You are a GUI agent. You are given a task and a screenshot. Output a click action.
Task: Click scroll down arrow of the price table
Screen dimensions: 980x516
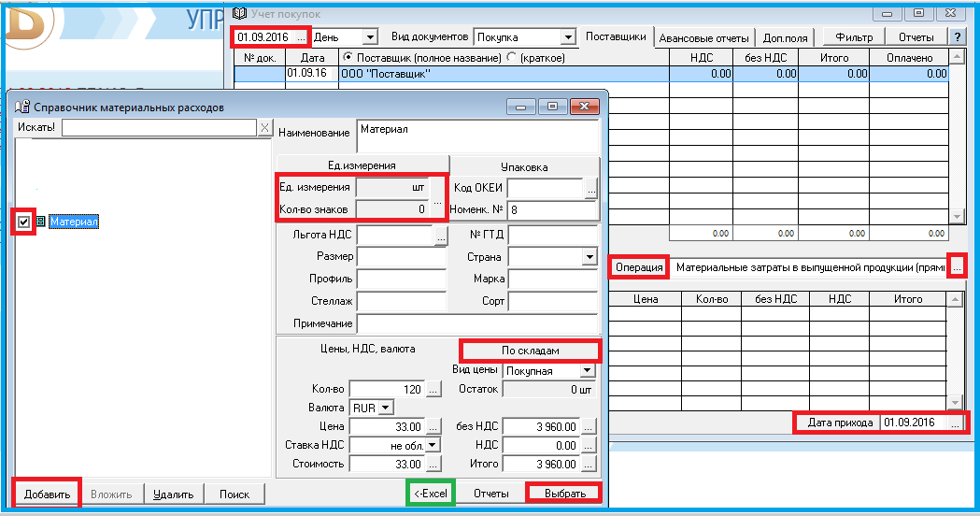tap(955, 403)
